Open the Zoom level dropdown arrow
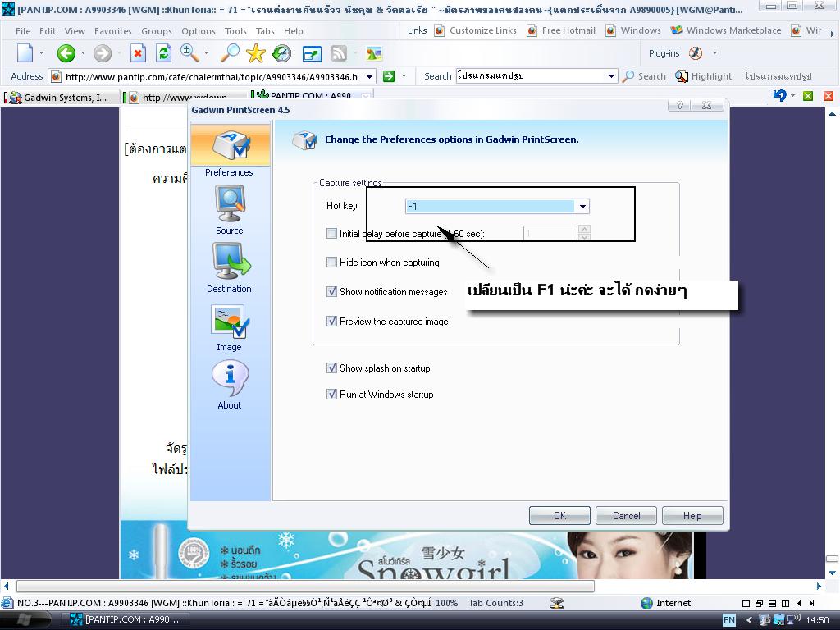This screenshot has height=630, width=840. [x=206, y=53]
